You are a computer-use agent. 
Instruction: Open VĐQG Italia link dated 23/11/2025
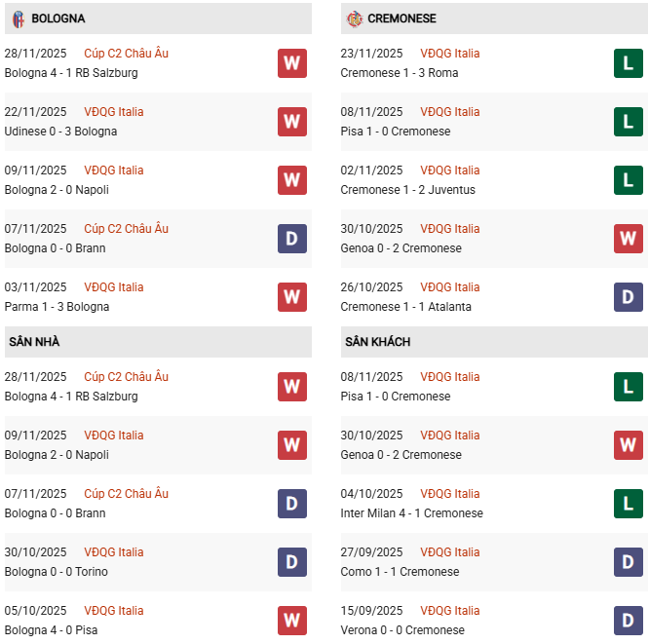tap(450, 54)
